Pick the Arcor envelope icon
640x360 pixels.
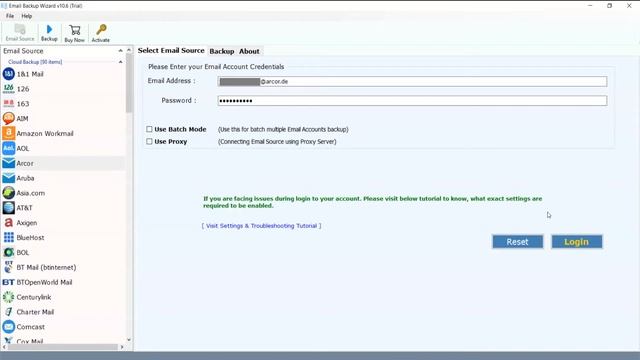coord(9,163)
